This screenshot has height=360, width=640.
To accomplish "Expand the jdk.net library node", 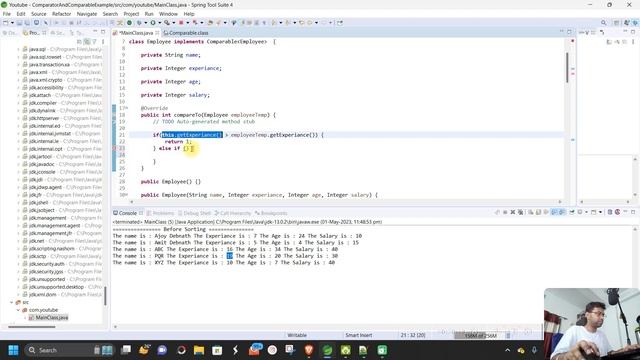I will click(x=18, y=241).
